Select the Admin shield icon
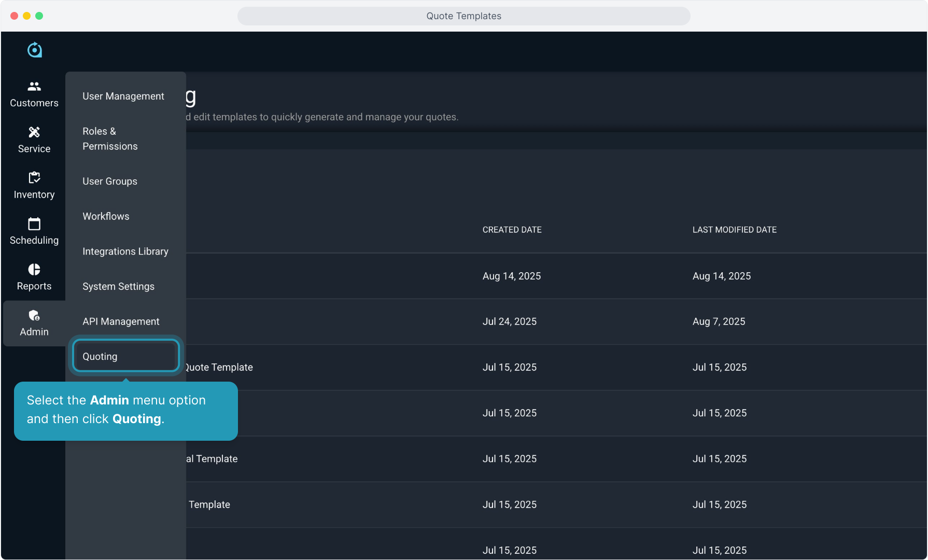 click(x=34, y=315)
